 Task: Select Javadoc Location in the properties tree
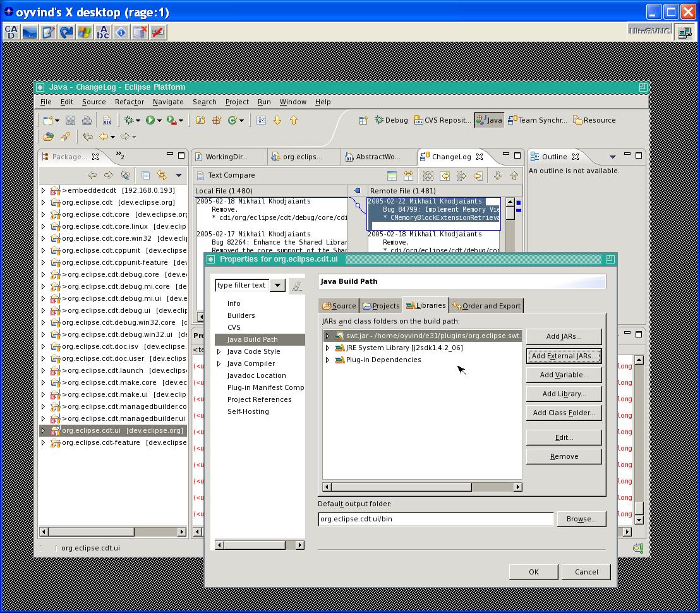[x=256, y=376]
